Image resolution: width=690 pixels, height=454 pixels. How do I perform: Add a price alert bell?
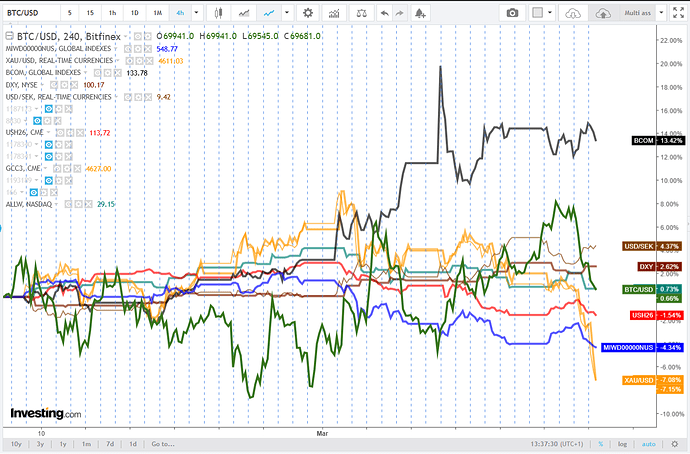(x=420, y=13)
